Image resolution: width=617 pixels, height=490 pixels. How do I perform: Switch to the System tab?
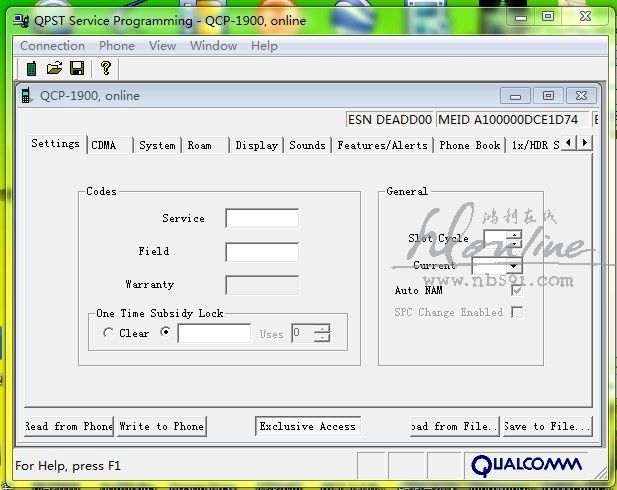coord(157,145)
